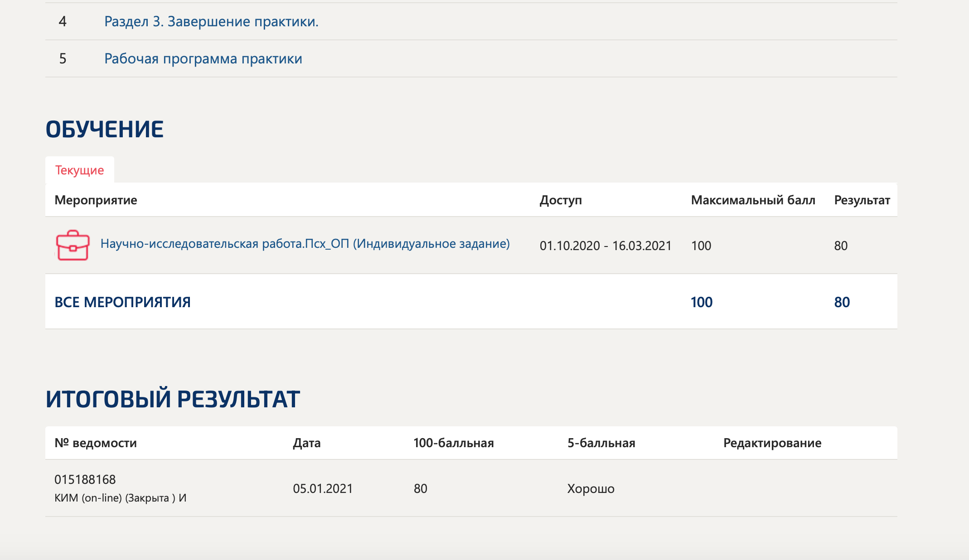This screenshot has width=969, height=560.
Task: Switch to the Текущие tab
Action: 79,170
